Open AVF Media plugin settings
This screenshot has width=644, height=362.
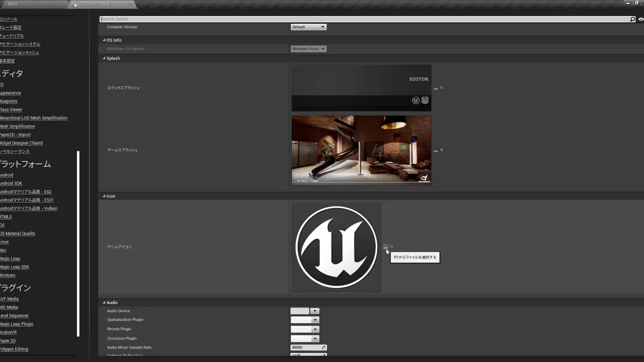tap(9, 299)
